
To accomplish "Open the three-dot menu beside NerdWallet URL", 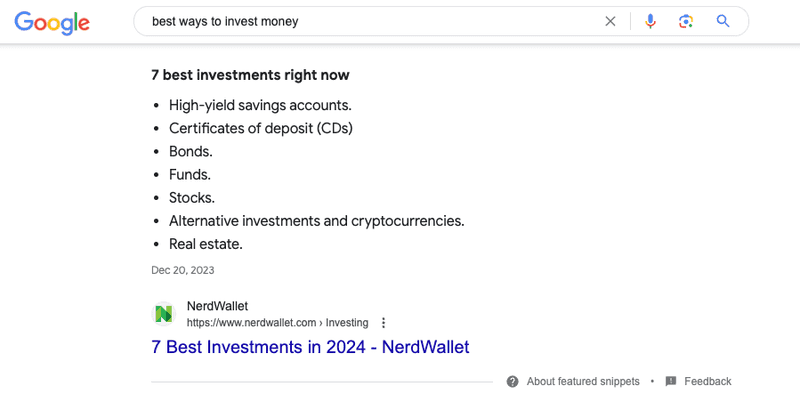I will tap(383, 323).
